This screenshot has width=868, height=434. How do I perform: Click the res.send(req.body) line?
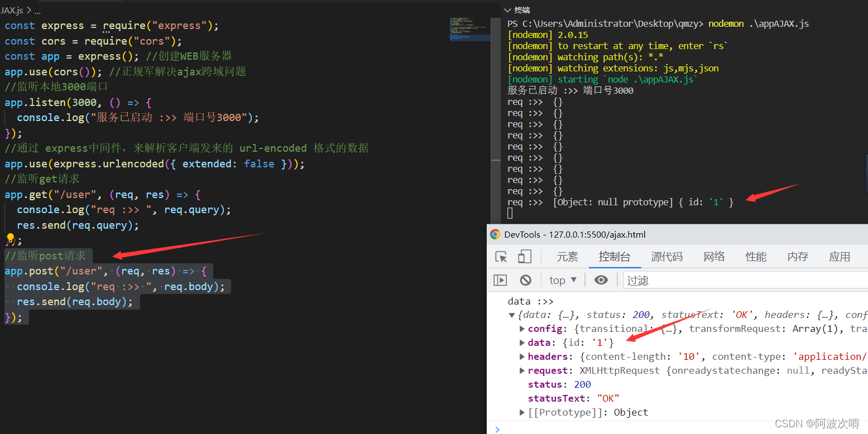pos(75,302)
